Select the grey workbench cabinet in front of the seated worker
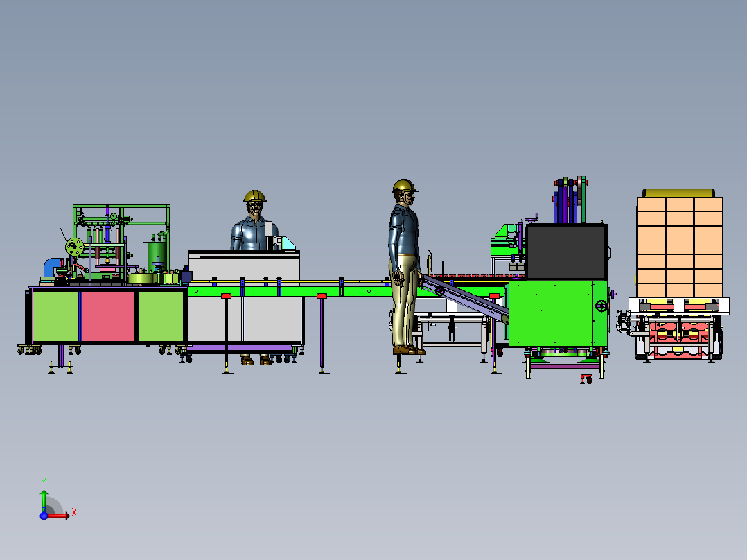 [x=245, y=298]
